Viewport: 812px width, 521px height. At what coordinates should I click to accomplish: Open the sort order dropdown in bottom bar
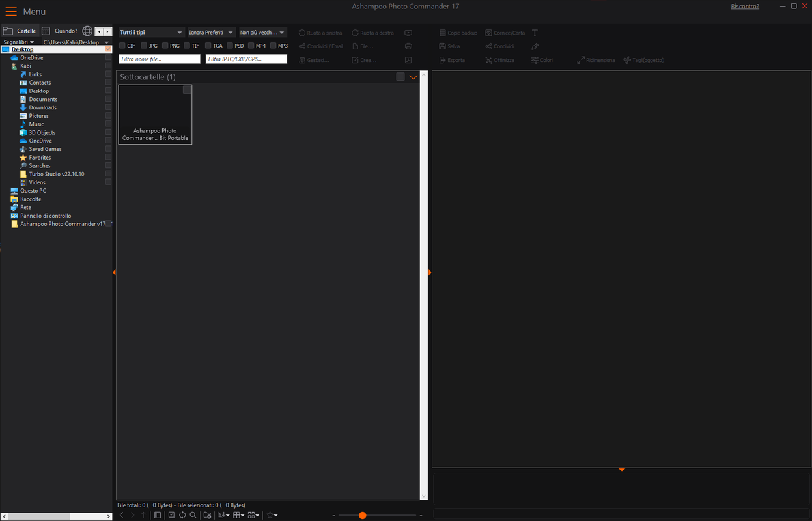point(223,515)
